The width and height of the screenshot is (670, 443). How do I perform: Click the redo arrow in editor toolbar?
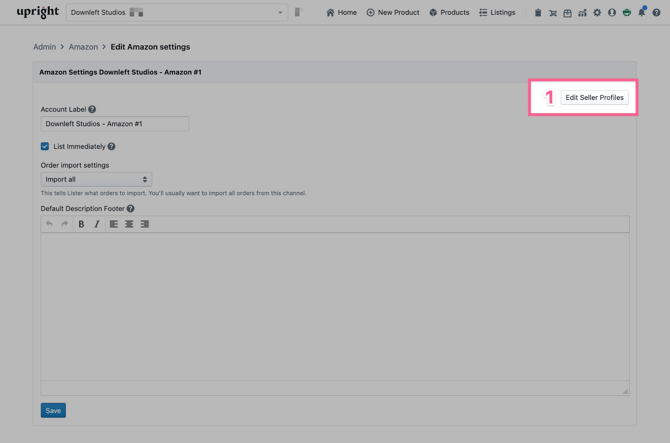click(64, 224)
